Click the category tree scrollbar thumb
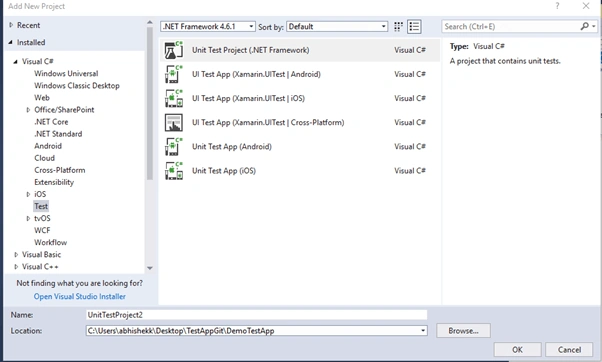602x362 pixels. click(150, 104)
